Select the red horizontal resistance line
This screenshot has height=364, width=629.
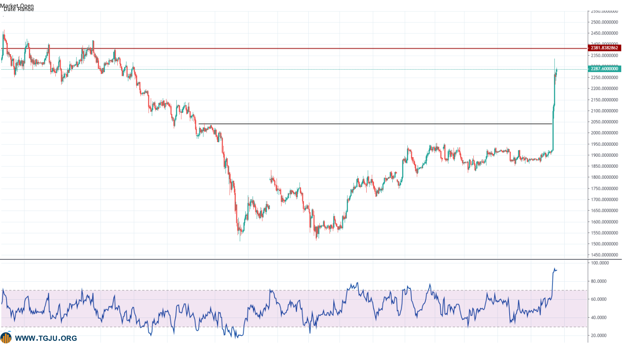click(293, 48)
